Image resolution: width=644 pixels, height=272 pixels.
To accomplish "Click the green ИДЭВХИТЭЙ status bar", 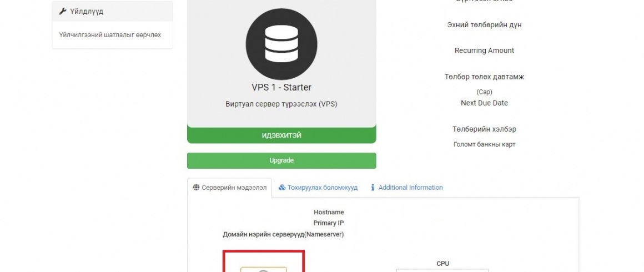I will pyautogui.click(x=281, y=135).
